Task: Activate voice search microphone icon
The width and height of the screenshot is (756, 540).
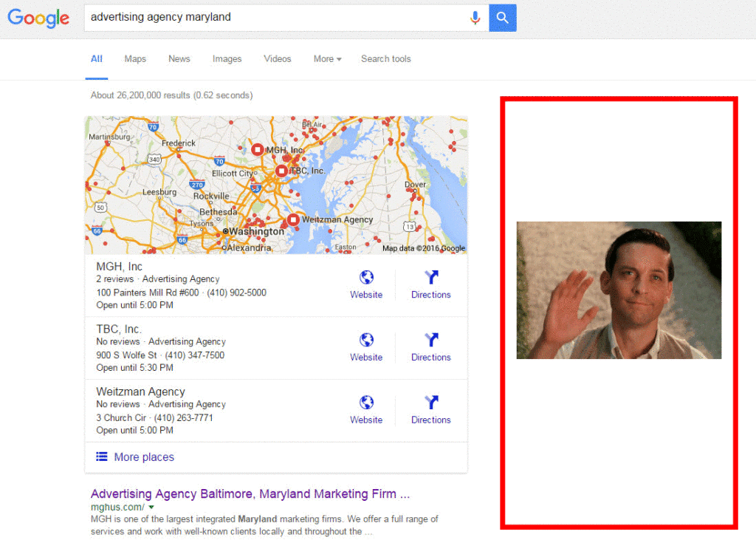Action: 475,18
